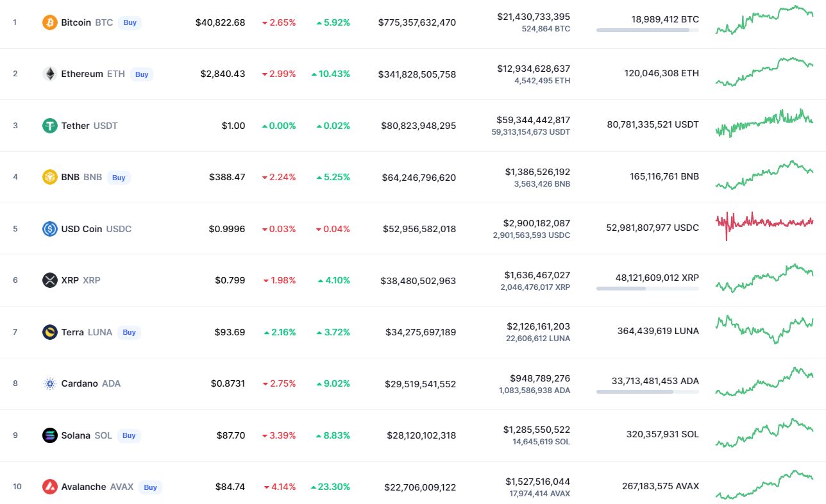Click the XRP black logo icon
Screen dimensions: 826x504
coord(49,280)
